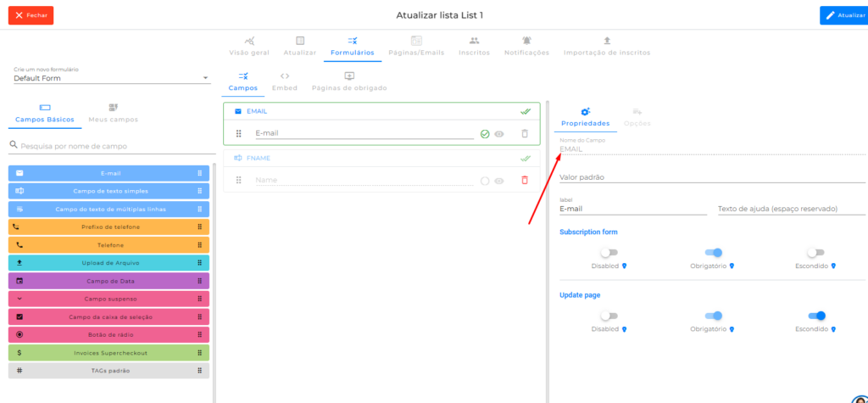Click info pin icon next to Obrigatório in Subscription form

click(x=732, y=266)
